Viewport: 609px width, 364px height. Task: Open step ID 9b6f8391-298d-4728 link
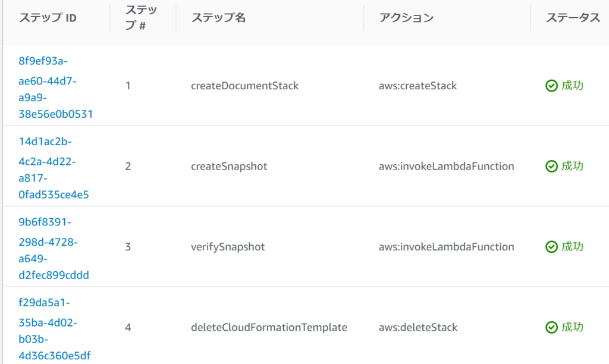pos(54,248)
